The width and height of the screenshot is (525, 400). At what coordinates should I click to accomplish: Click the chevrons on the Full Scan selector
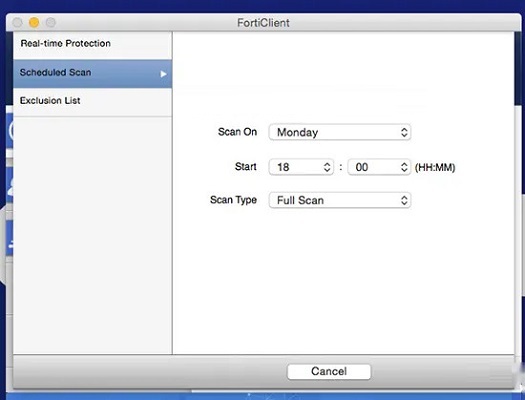pyautogui.click(x=404, y=201)
